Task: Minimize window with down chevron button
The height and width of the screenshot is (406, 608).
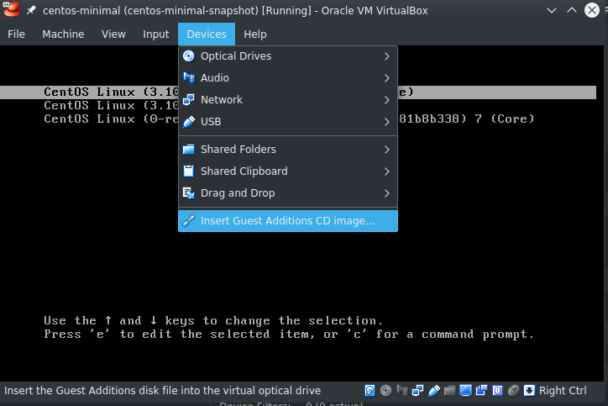Action: (x=551, y=10)
